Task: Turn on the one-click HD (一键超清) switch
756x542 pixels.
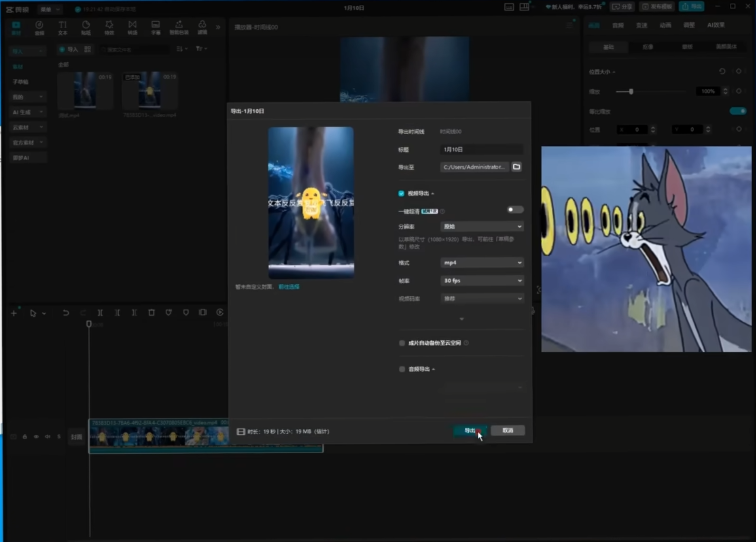Action: [x=514, y=210]
